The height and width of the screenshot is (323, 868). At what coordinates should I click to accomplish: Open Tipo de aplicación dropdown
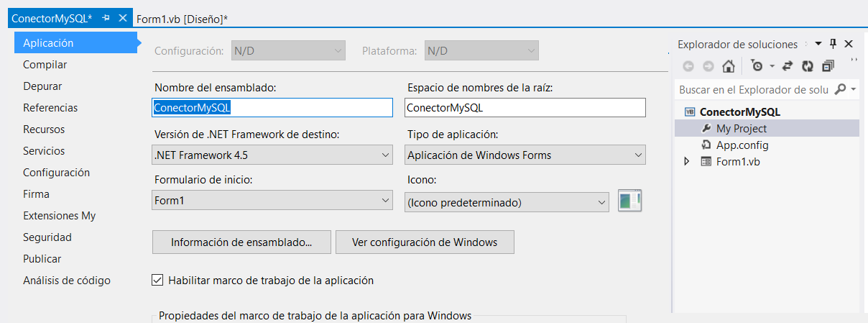point(525,155)
